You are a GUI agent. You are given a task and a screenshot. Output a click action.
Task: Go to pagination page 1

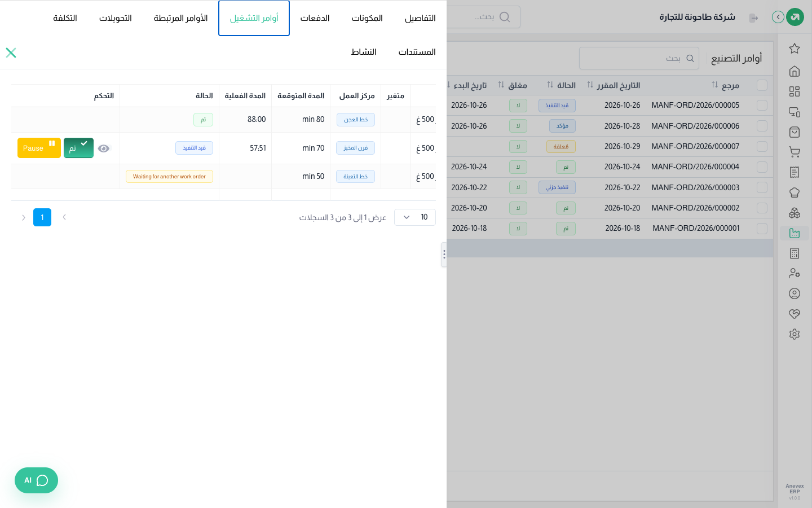pyautogui.click(x=42, y=217)
